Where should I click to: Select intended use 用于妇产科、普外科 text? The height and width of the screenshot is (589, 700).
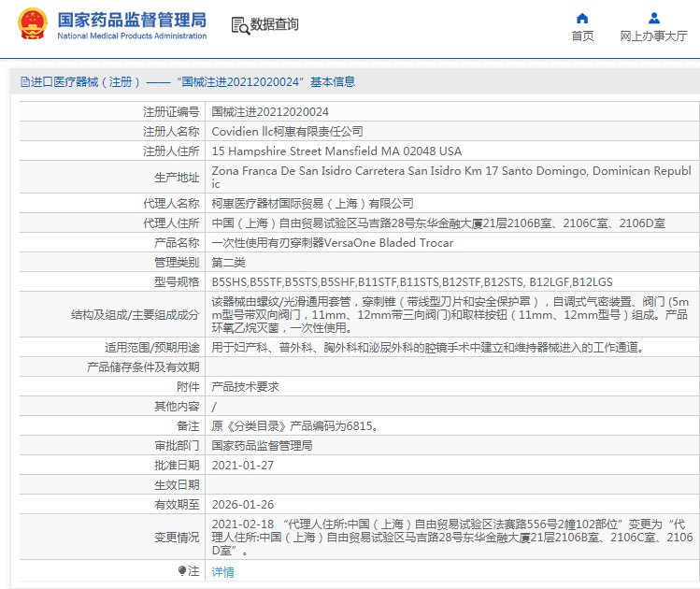[x=430, y=348]
